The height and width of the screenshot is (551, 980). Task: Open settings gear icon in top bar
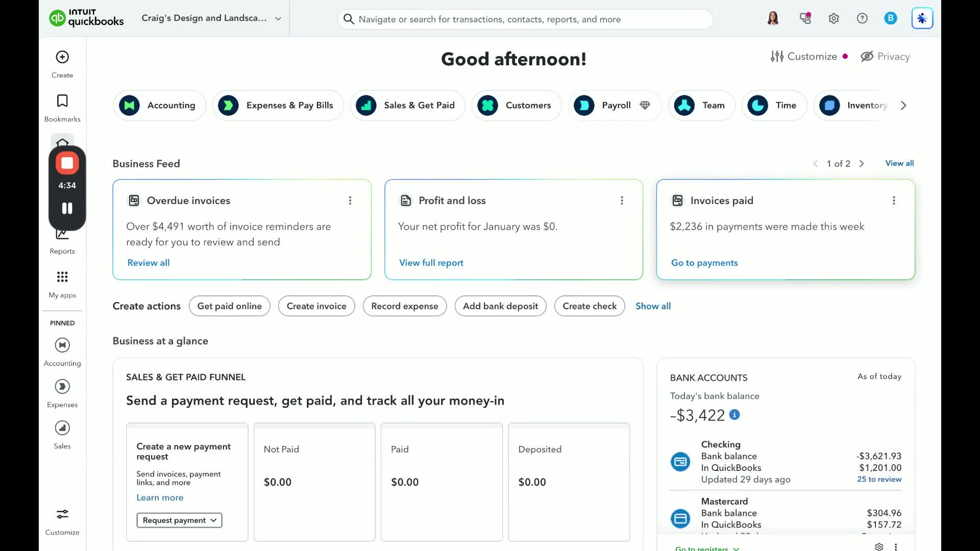(x=834, y=19)
